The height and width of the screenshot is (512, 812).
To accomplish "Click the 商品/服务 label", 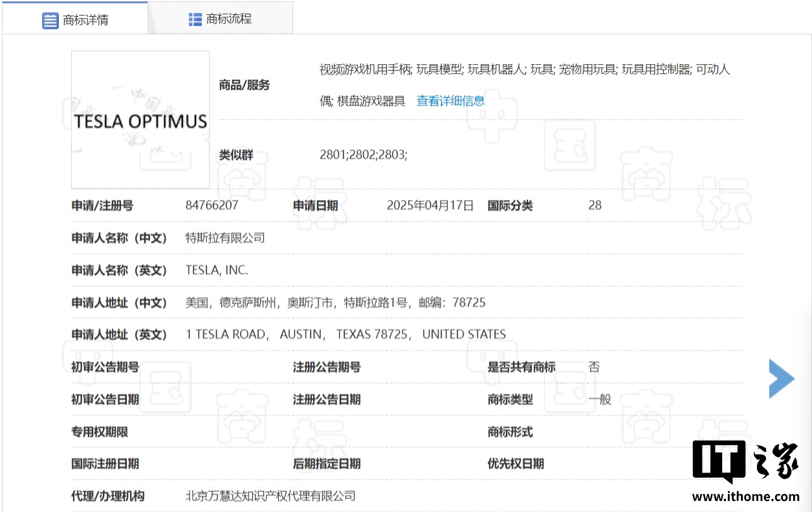I will [x=244, y=85].
